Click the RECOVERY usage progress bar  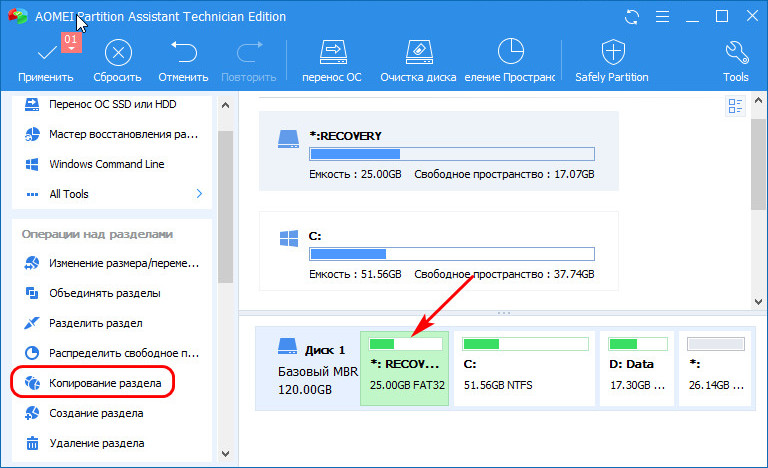(x=452, y=154)
